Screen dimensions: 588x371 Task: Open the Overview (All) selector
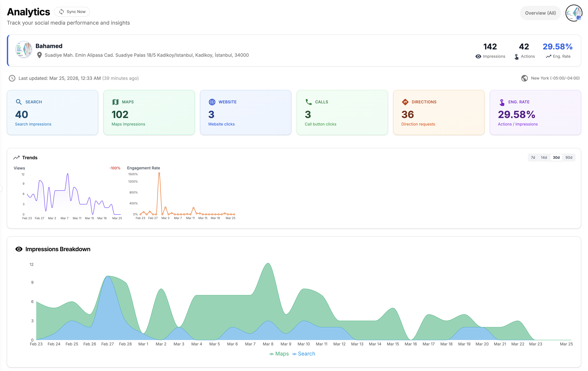pos(540,13)
